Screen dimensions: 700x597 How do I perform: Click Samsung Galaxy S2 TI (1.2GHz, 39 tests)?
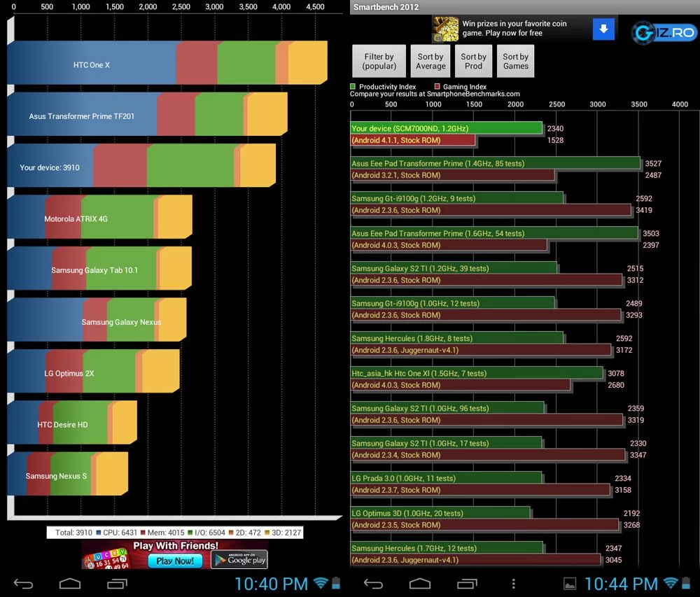coord(454,268)
